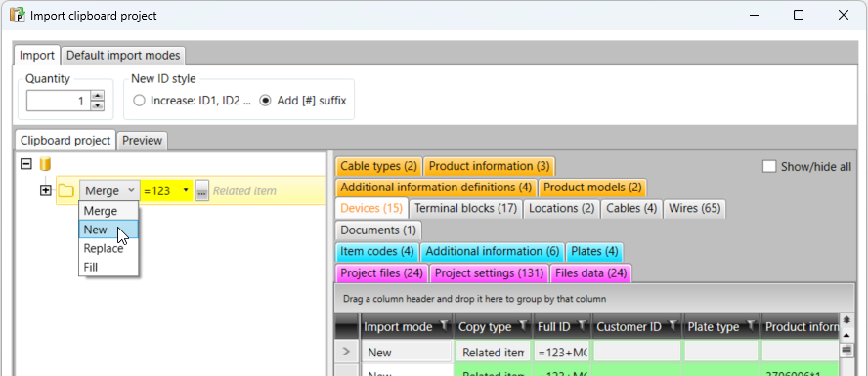Increase Quantity with the up arrow
868x376 pixels.
click(98, 96)
